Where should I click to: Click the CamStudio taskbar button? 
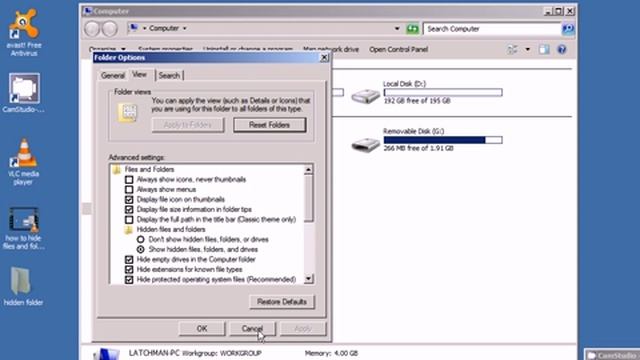pos(611,355)
